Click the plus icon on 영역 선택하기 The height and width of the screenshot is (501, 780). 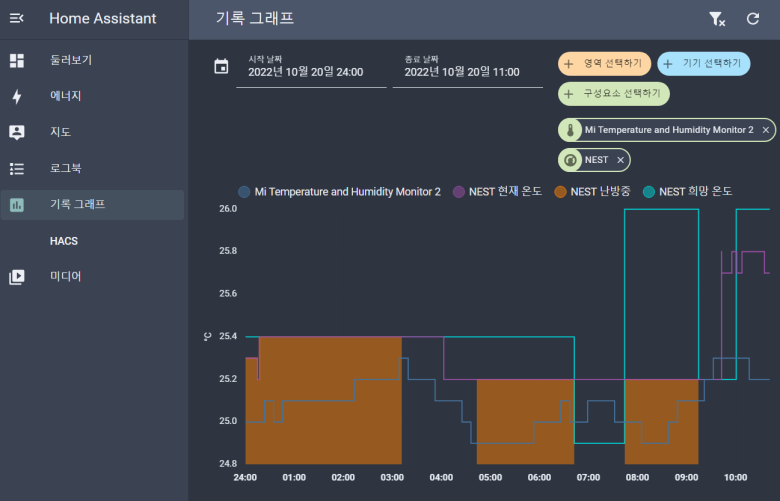click(569, 64)
